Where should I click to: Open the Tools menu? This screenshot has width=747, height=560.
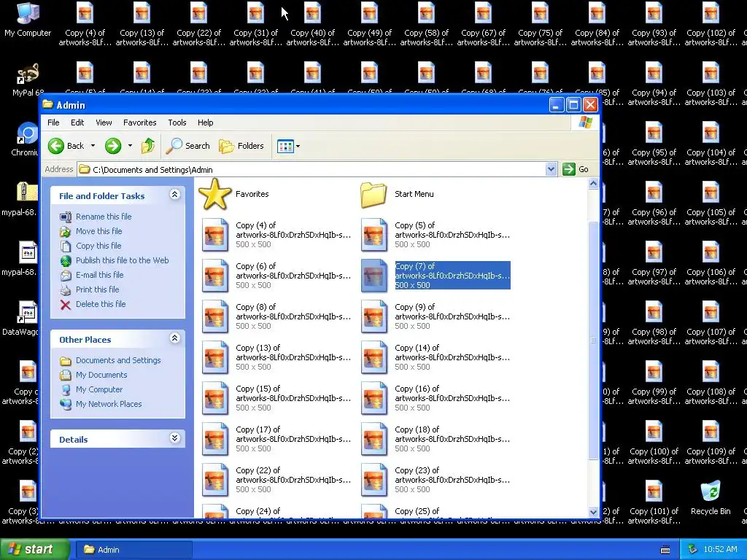(x=177, y=122)
